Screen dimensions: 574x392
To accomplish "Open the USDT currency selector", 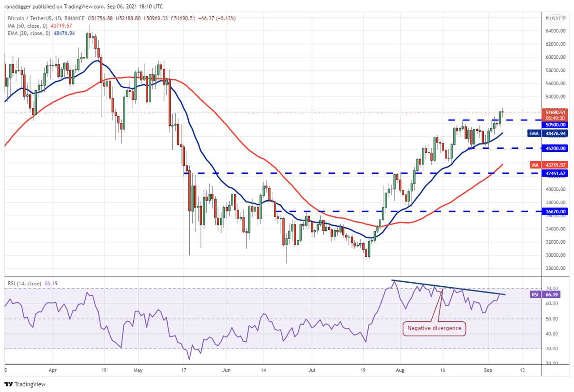I will [556, 18].
